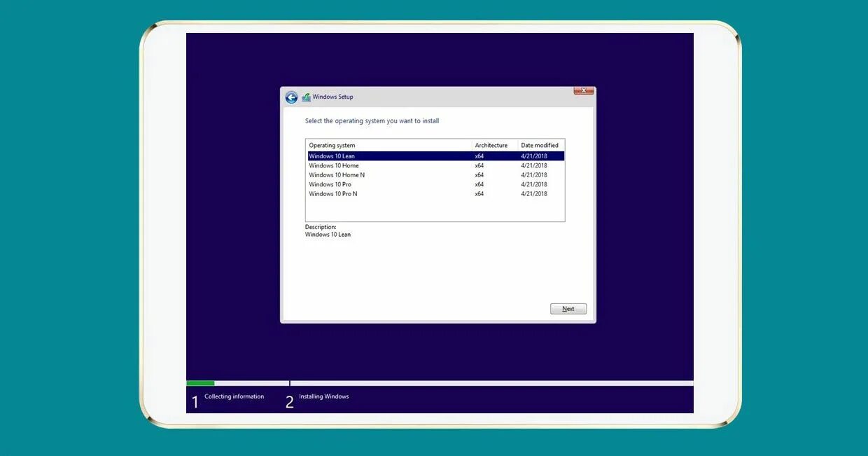
Task: Click the x64 architecture value for Windows 10 Pro
Action: [479, 184]
